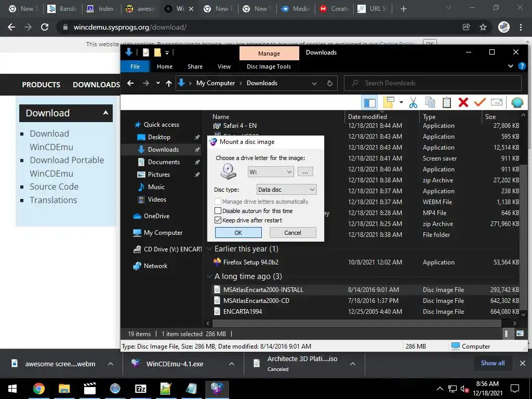The width and height of the screenshot is (532, 399).
Task: Click the Copy pages icon in Explorer toolbar
Action: [430, 102]
